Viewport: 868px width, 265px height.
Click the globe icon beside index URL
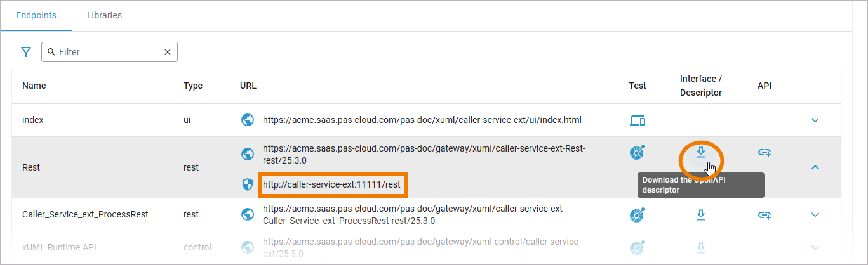coord(248,120)
